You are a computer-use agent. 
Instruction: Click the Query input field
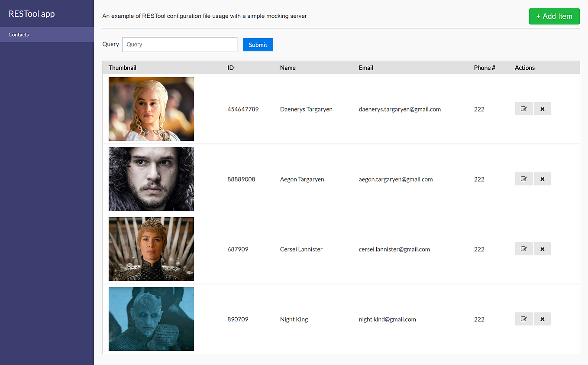(x=179, y=44)
